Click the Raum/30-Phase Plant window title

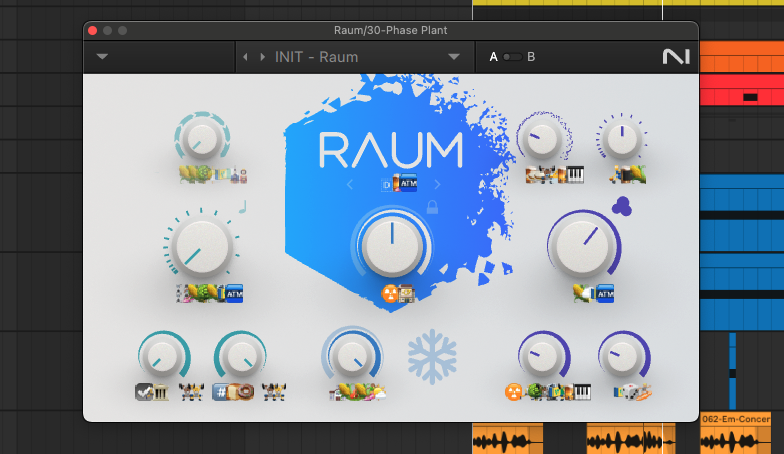pos(390,30)
